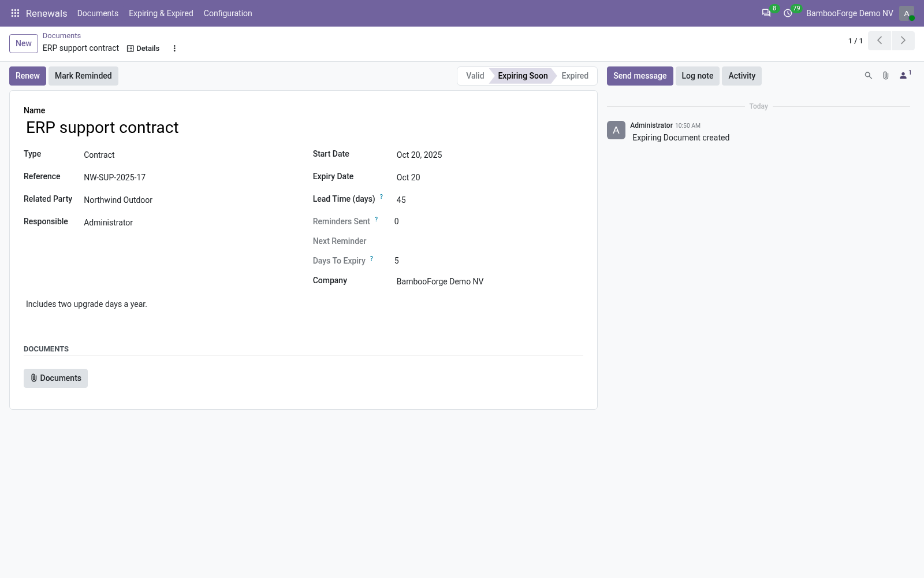
Task: Open the record actions kebab menu
Action: [x=174, y=49]
